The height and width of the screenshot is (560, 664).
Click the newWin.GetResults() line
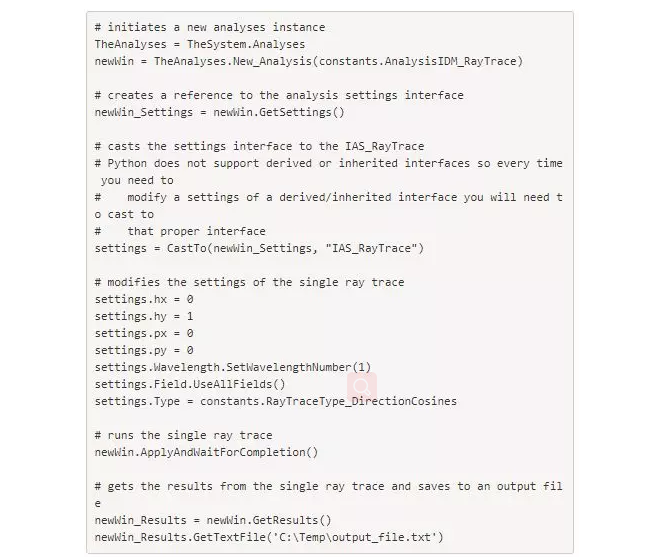pos(213,520)
